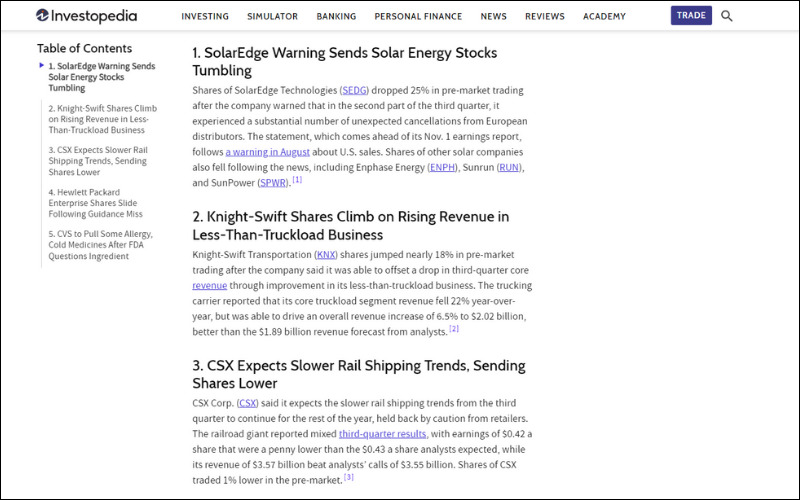Follow the SEDG ticker link
Image resolution: width=800 pixels, height=500 pixels.
tap(354, 91)
